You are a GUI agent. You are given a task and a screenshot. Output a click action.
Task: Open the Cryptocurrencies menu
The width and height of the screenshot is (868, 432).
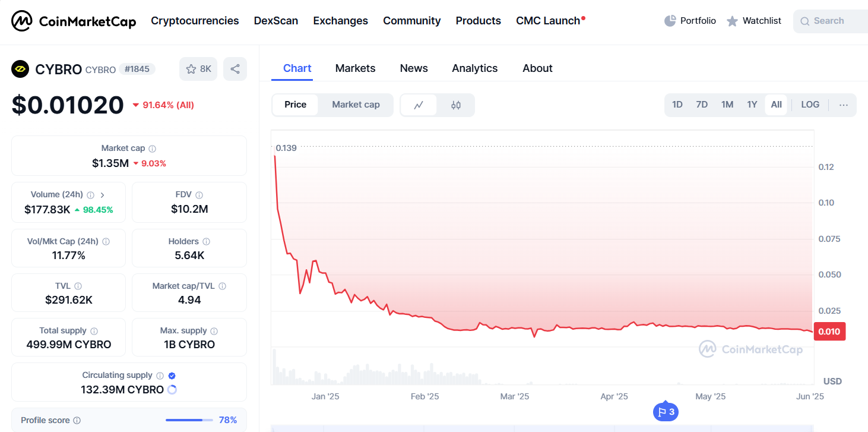point(195,21)
